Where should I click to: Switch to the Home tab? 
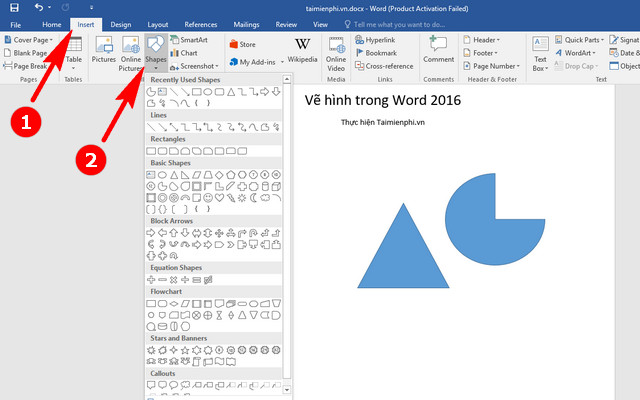point(52,24)
